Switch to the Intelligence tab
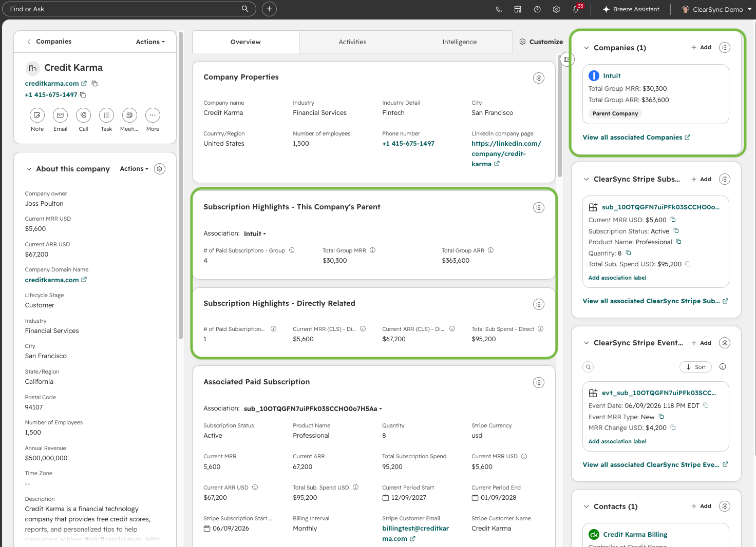 (459, 42)
